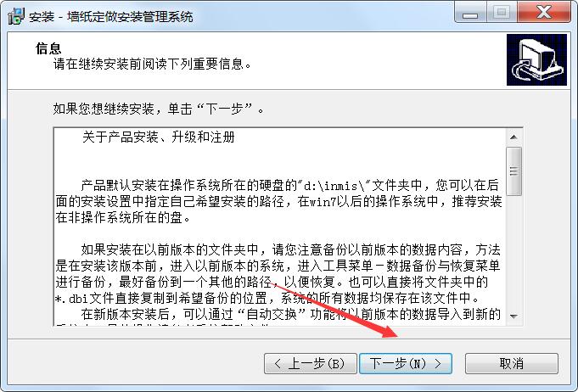
Task: Click the paragraph starting 产品默认安装在操作系统
Action: (278, 202)
